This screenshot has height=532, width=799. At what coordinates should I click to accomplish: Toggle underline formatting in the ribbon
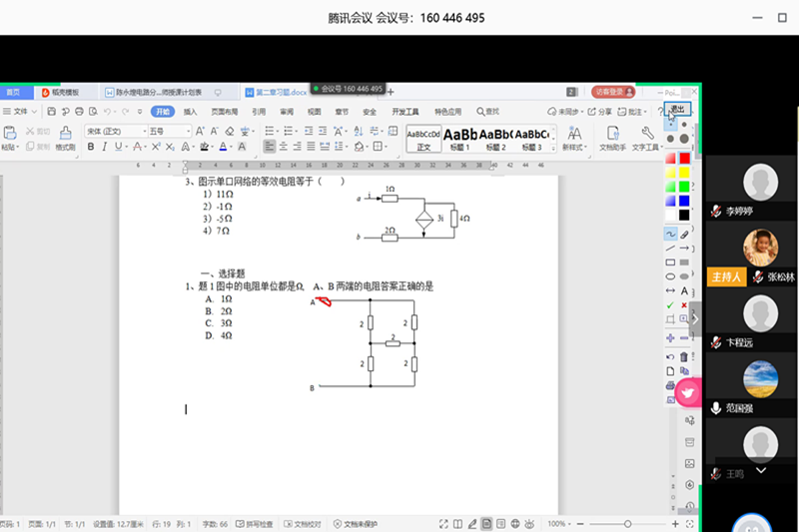(x=119, y=147)
